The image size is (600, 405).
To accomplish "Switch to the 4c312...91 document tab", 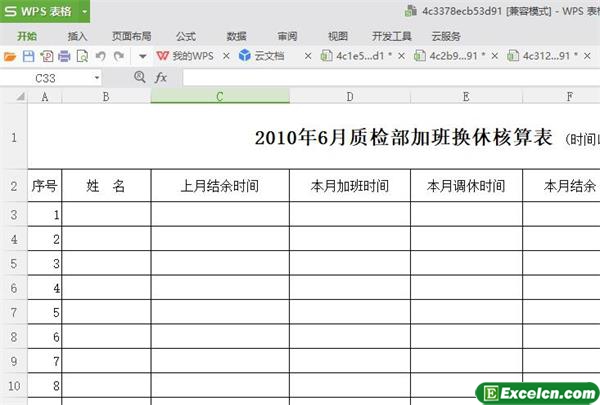I will click(x=543, y=56).
